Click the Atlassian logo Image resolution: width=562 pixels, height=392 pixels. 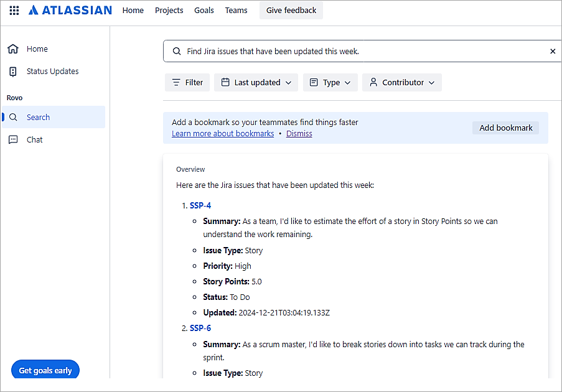(x=70, y=11)
